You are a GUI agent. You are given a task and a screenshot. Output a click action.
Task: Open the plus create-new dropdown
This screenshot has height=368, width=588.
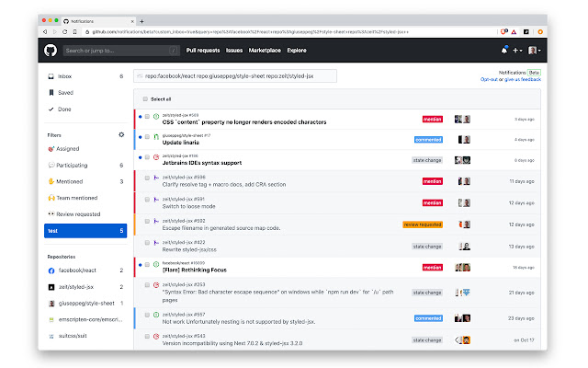517,51
